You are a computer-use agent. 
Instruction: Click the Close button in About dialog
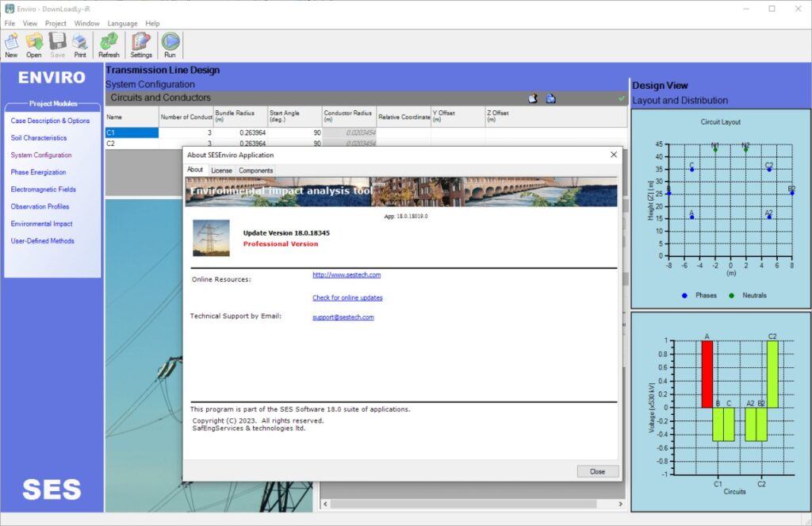pyautogui.click(x=597, y=471)
